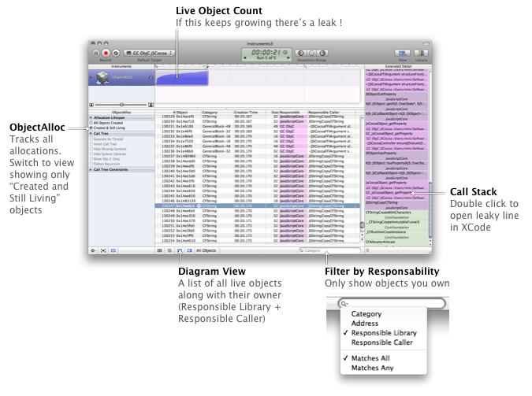
Task: Click the Diagram View icon in bottom bar
Action: click(x=180, y=250)
